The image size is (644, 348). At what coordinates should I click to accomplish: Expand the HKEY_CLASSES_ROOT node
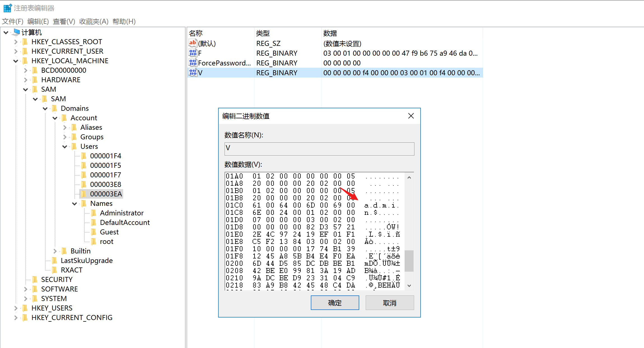(16, 42)
